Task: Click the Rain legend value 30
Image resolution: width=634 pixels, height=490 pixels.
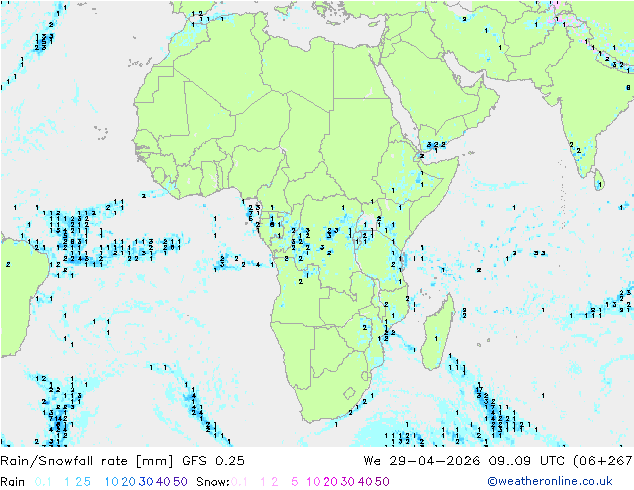Action: point(146,482)
